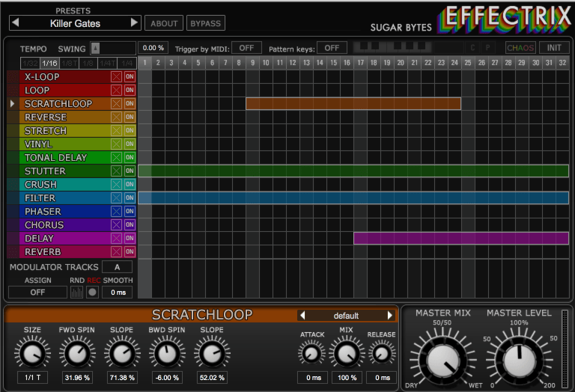Clear the STRETCH track with its X icon
The image size is (575, 392).
click(x=116, y=131)
